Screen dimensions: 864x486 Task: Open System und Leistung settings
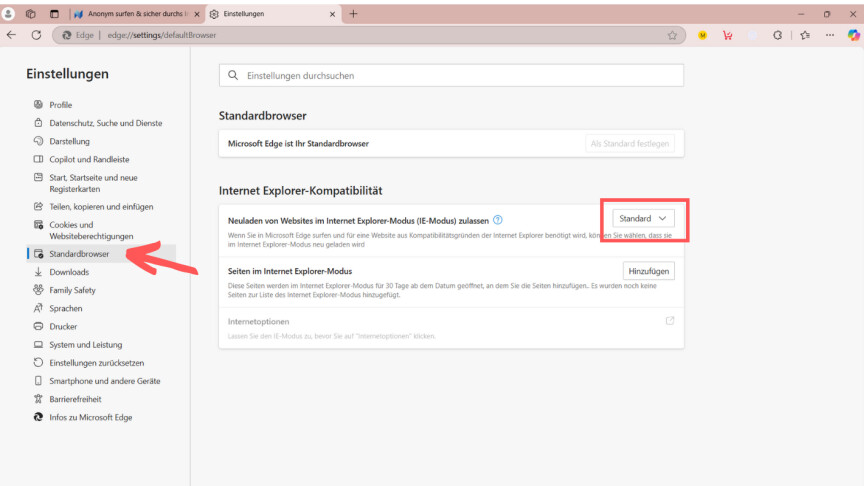pos(85,345)
